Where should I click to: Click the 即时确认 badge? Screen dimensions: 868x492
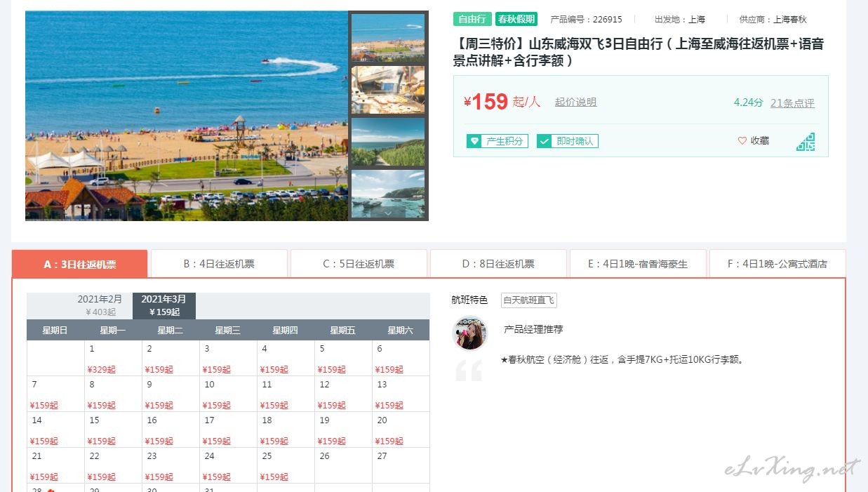(568, 141)
